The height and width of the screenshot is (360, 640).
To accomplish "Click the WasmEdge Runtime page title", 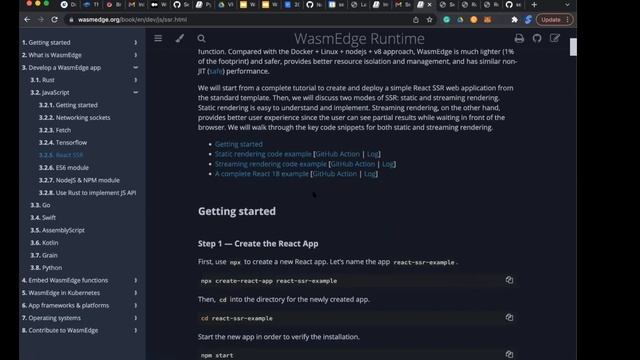I will [359, 38].
